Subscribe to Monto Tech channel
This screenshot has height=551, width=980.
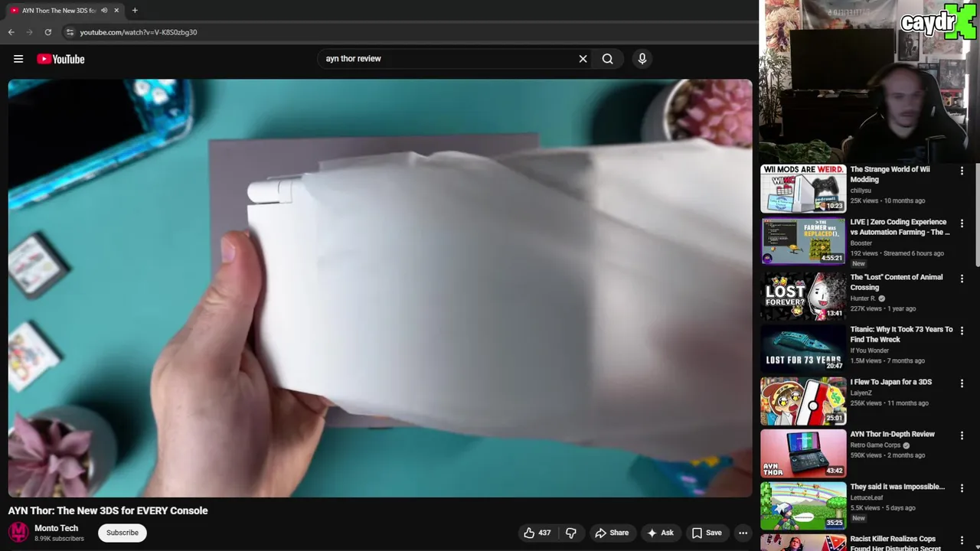[122, 533]
